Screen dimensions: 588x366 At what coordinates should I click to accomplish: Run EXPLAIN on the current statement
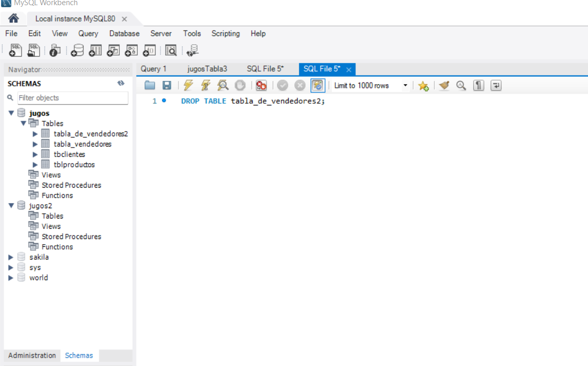[x=223, y=85]
